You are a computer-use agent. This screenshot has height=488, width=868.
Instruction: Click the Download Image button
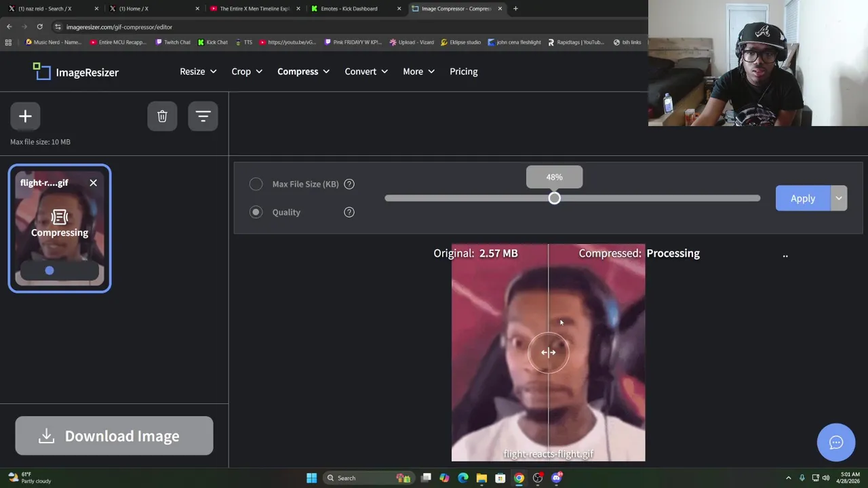click(114, 436)
